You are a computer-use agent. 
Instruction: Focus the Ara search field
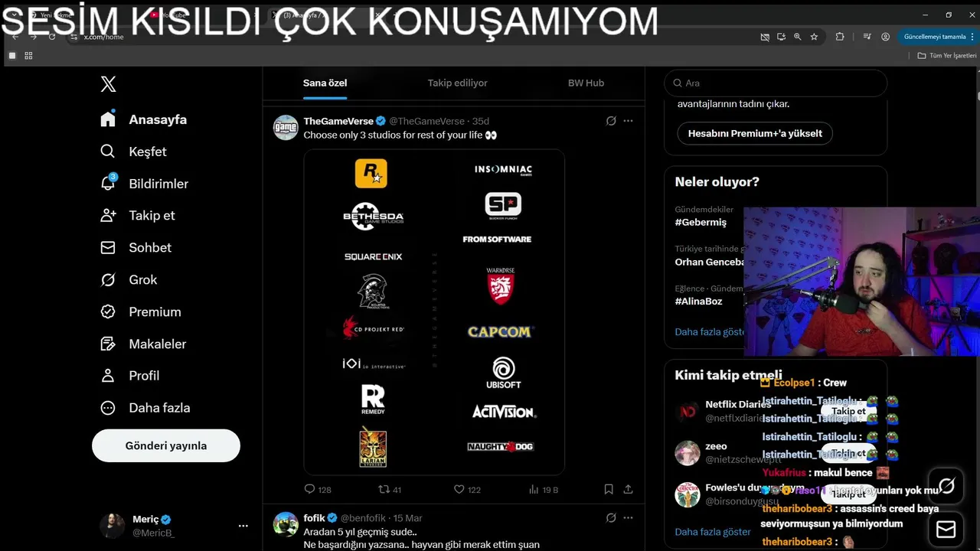pyautogui.click(x=776, y=83)
